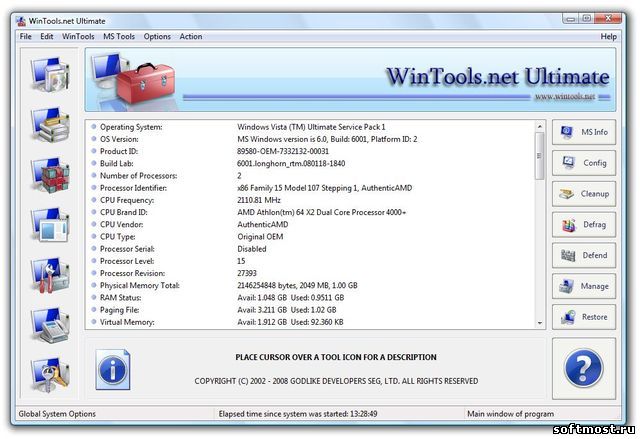The image size is (640, 439).
Task: Click the WinTools.net title bar application icon
Action: pos(21,21)
